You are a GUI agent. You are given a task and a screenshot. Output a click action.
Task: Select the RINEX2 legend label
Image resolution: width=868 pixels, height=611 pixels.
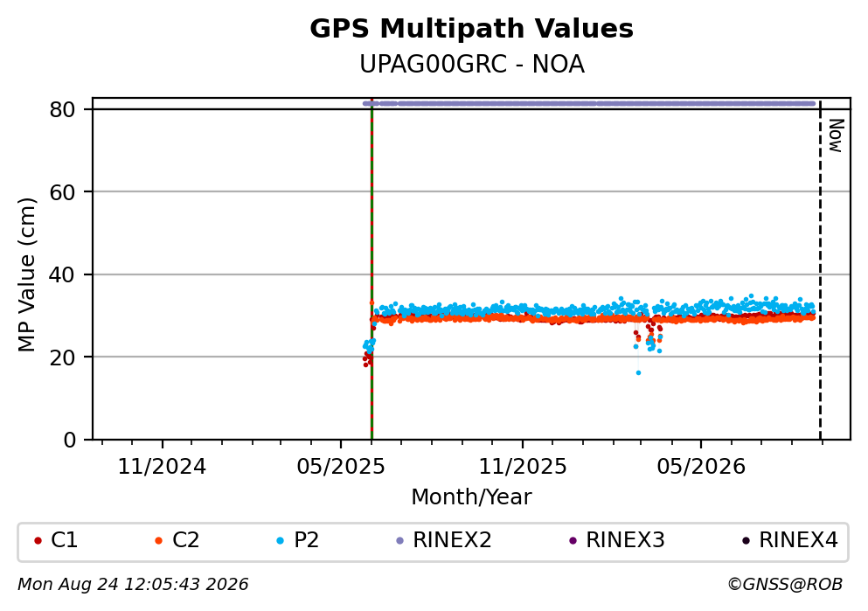452,540
